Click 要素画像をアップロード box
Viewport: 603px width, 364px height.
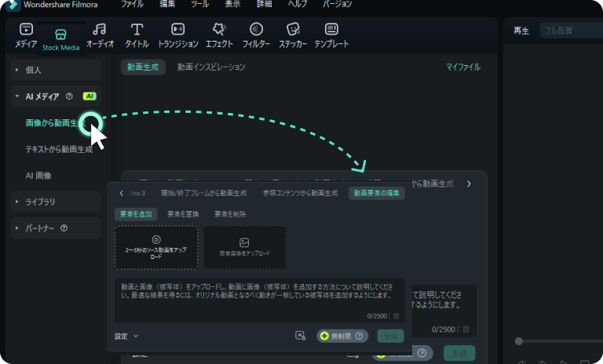coord(245,248)
